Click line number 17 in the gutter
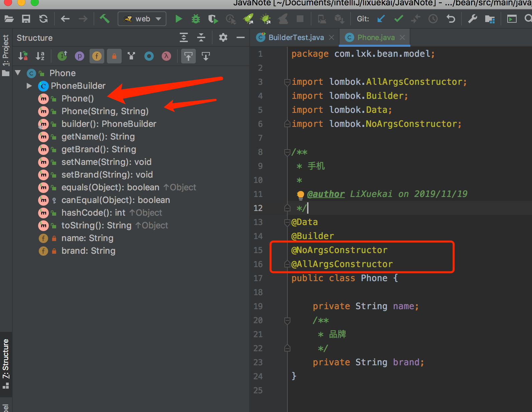Image resolution: width=532 pixels, height=412 pixels. coord(258,278)
